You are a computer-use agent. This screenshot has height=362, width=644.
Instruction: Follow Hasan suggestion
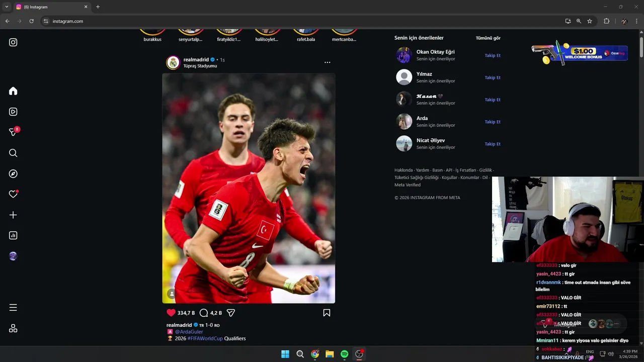[493, 100]
